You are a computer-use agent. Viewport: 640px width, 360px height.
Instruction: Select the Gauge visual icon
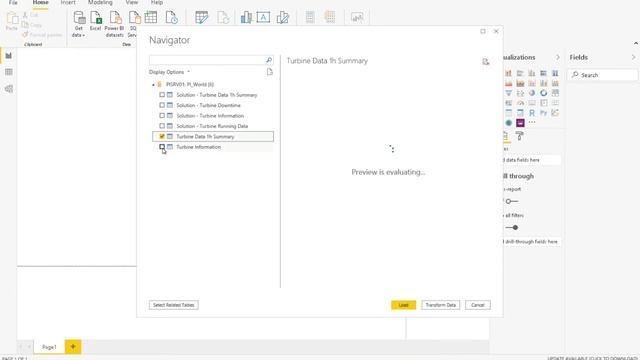tap(520, 103)
